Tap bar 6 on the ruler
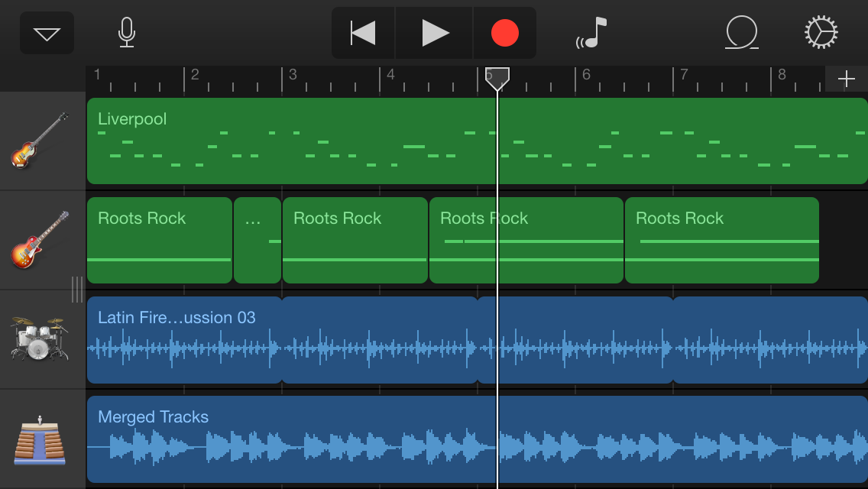 point(586,74)
